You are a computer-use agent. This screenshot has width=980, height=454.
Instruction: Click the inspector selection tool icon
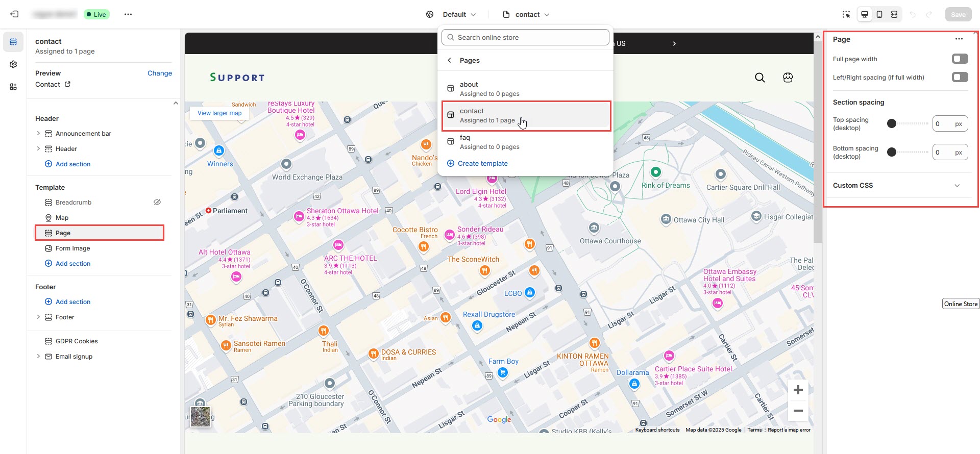[x=846, y=14]
